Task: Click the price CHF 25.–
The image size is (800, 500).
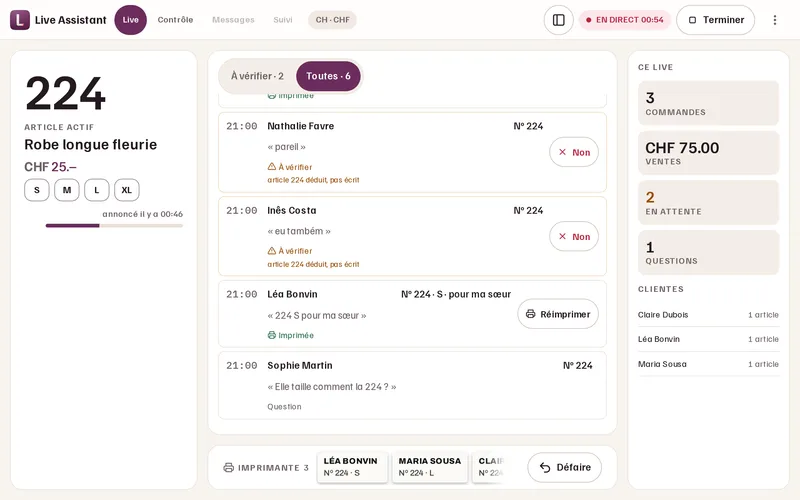Action: tap(50, 167)
